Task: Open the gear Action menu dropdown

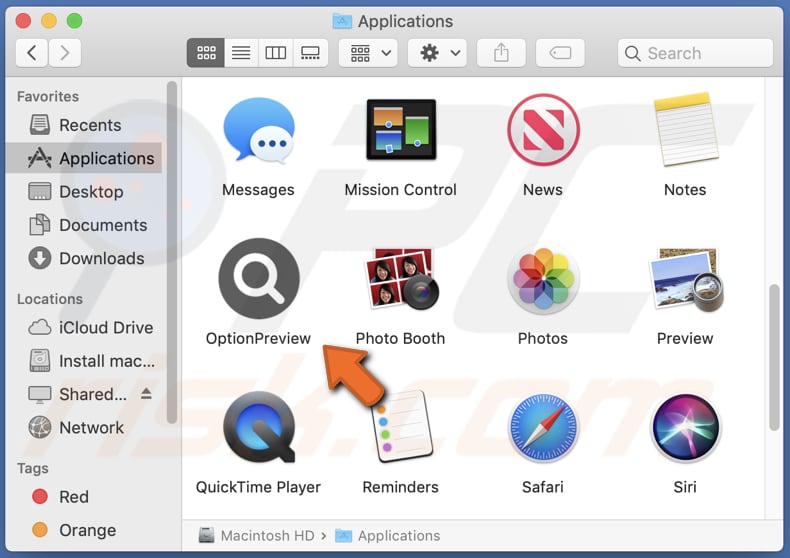Action: (437, 52)
